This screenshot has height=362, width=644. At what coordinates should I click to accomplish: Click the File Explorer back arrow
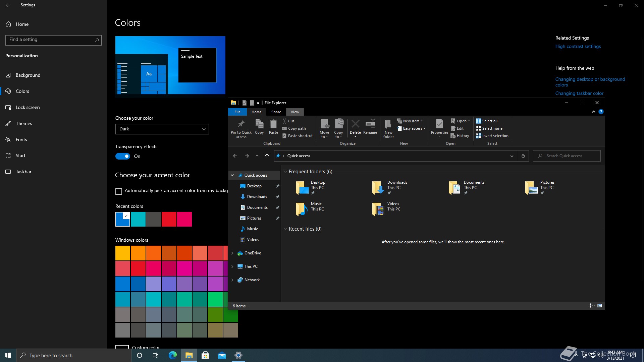click(x=235, y=156)
